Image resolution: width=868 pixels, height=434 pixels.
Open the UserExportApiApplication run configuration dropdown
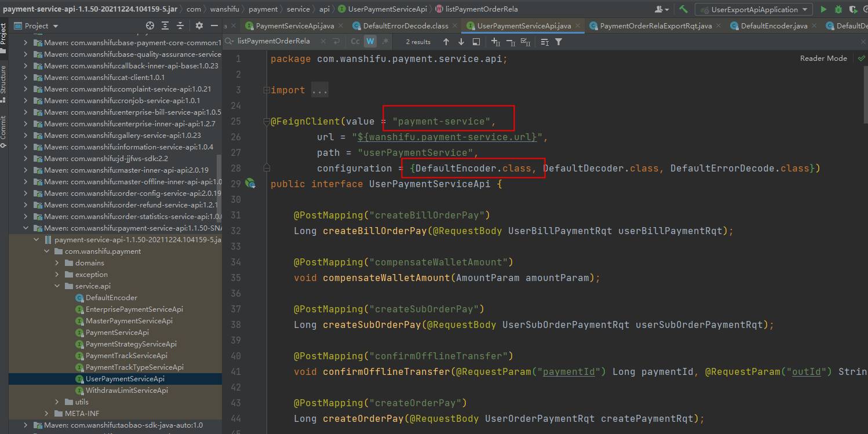pos(754,9)
